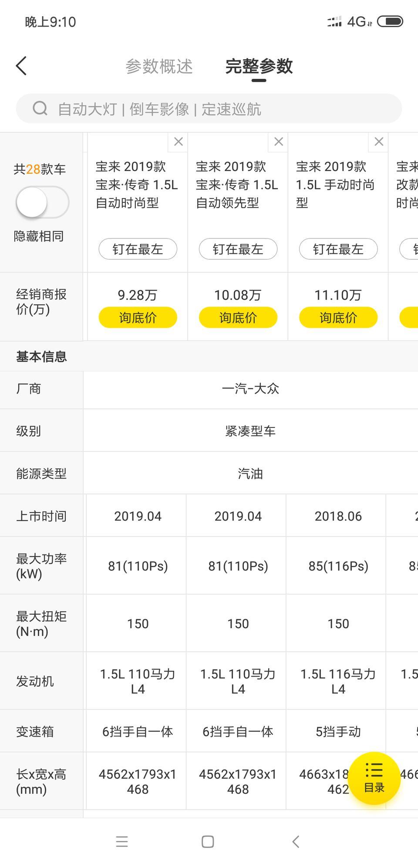
Task: Tap the 能源类型 row label
Action: (41, 474)
